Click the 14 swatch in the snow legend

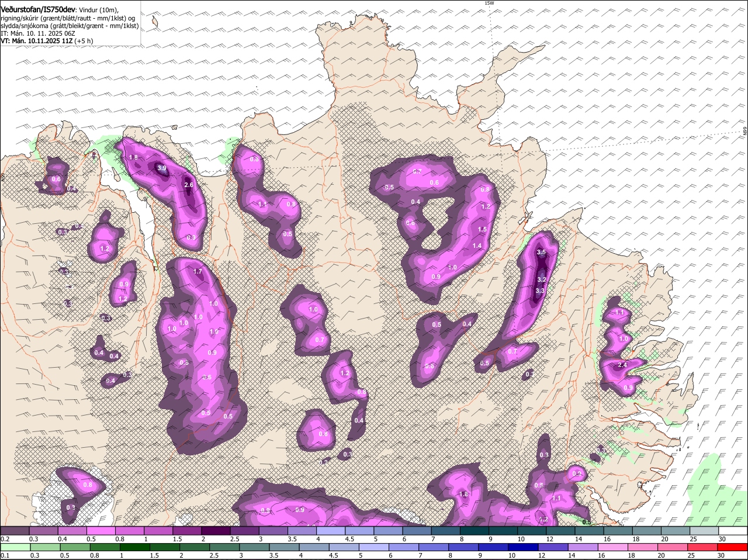click(589, 530)
